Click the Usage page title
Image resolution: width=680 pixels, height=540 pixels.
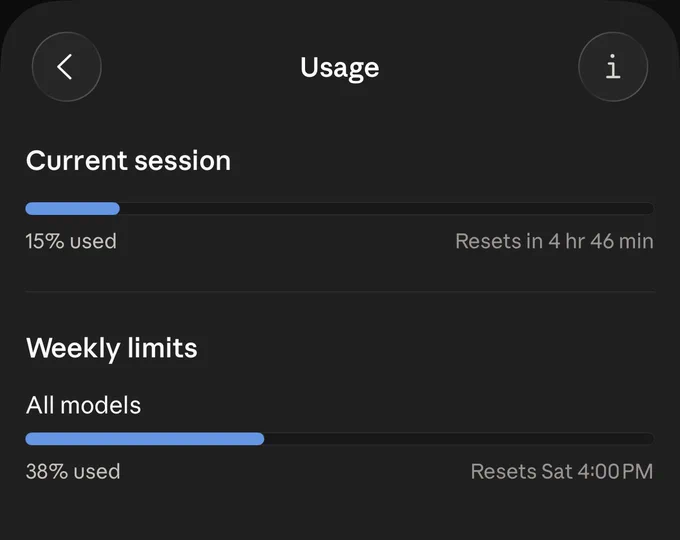pos(340,68)
